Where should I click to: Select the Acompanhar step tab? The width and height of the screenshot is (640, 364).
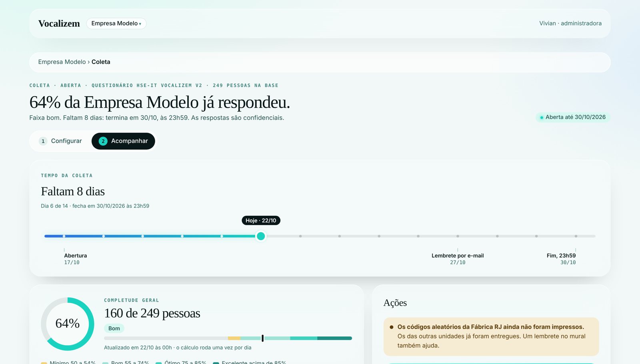coord(123,141)
